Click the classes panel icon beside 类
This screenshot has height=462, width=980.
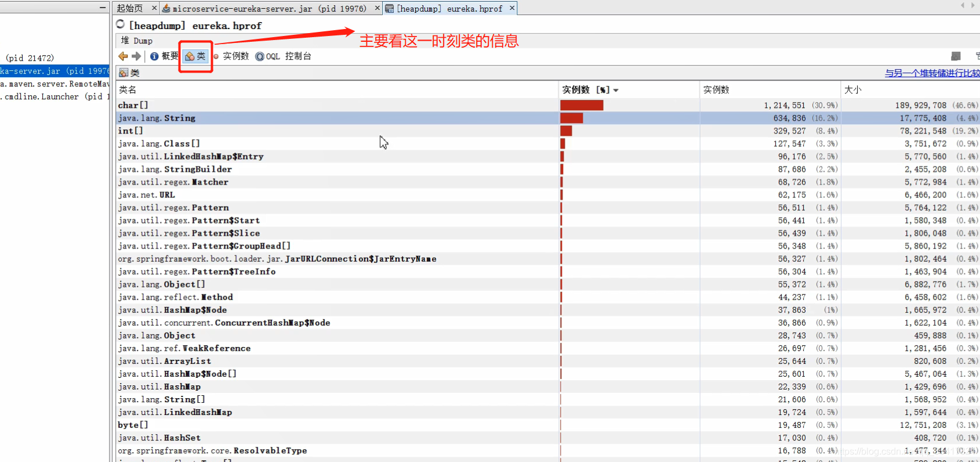tap(124, 73)
